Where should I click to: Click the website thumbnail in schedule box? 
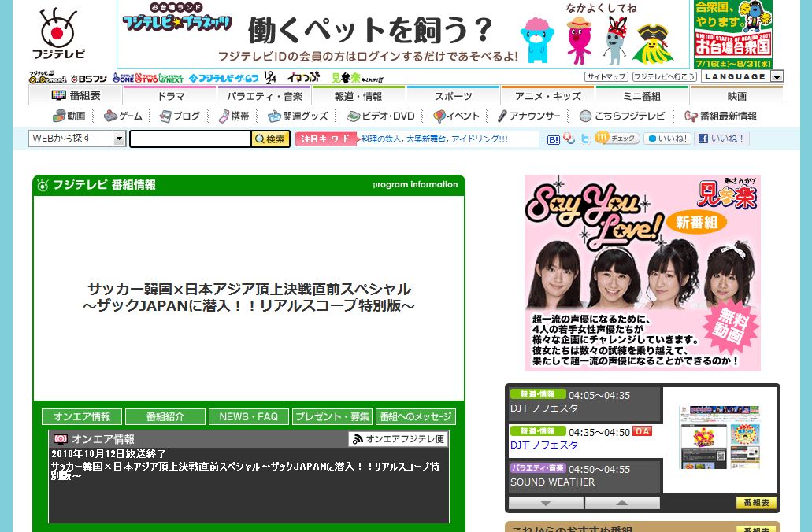tap(720, 438)
